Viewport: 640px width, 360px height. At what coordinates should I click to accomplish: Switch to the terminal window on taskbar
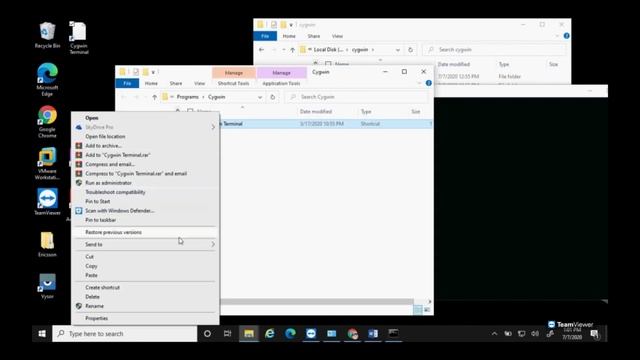click(393, 333)
